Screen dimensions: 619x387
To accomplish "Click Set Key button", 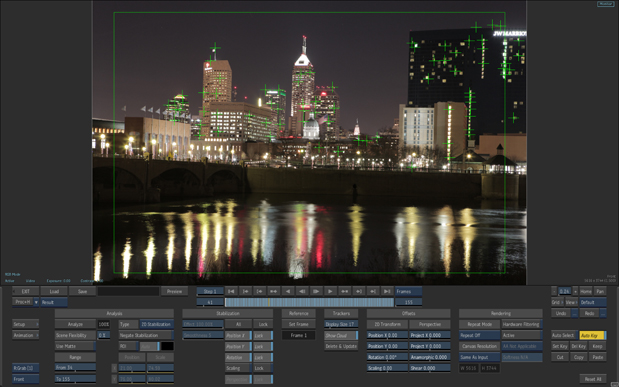I will pyautogui.click(x=560, y=346).
